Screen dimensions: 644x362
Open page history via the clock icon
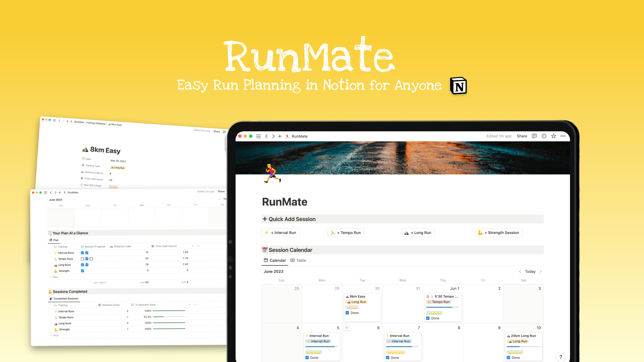pyautogui.click(x=544, y=136)
